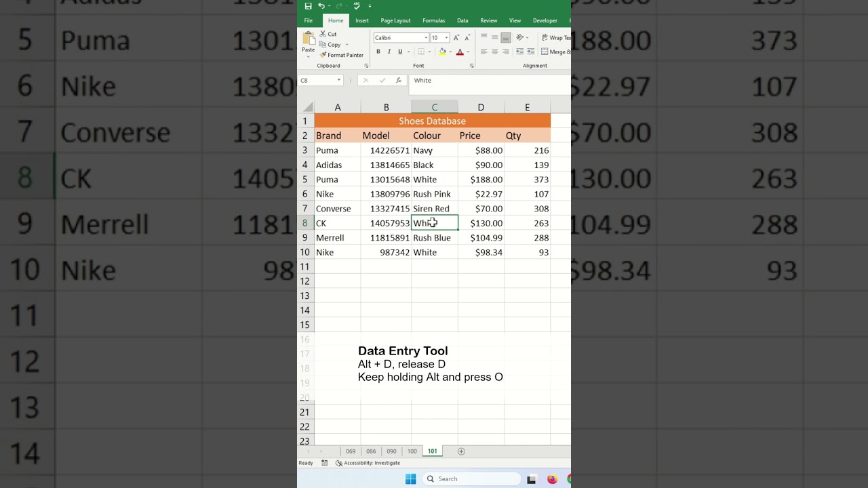Apply the red Font Color

460,52
